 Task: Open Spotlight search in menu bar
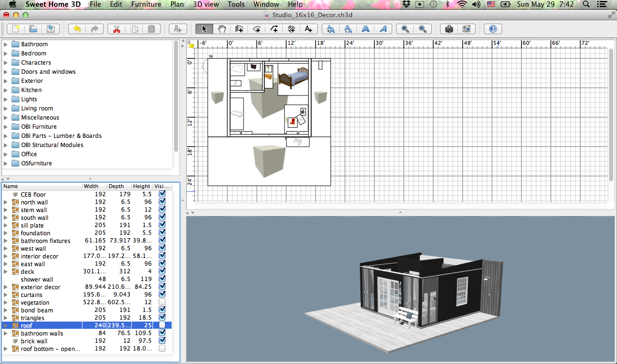click(586, 4)
